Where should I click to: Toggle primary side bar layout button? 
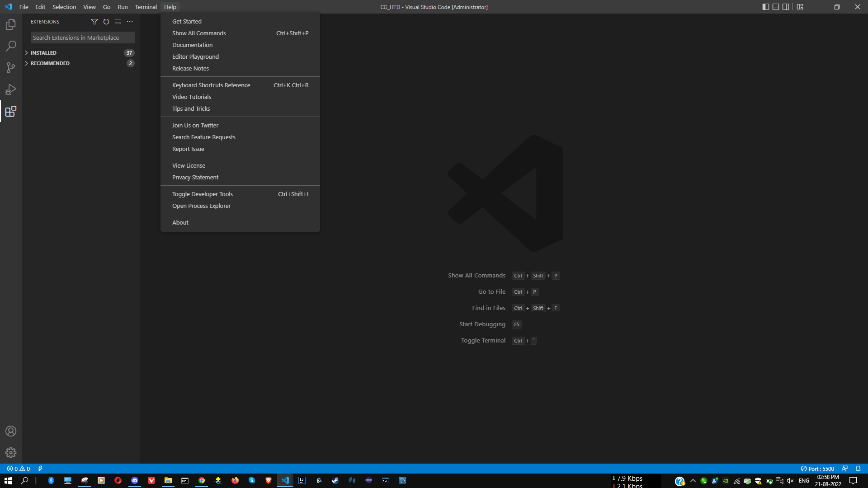pos(766,7)
